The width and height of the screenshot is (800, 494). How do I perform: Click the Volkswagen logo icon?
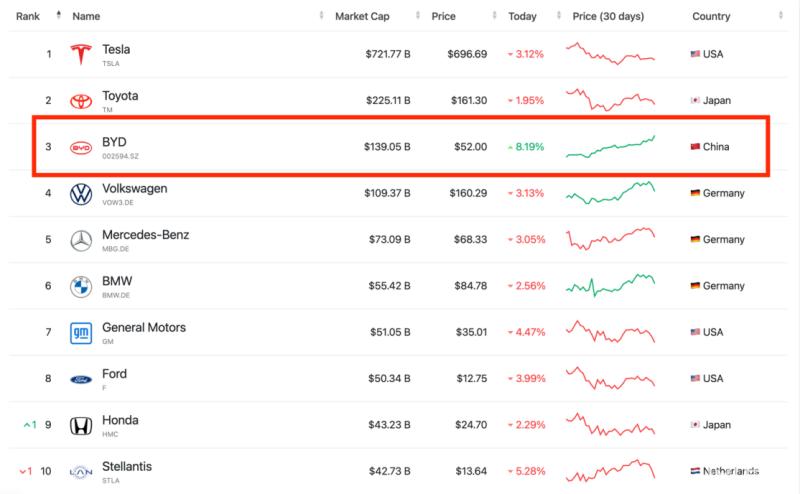coord(81,194)
